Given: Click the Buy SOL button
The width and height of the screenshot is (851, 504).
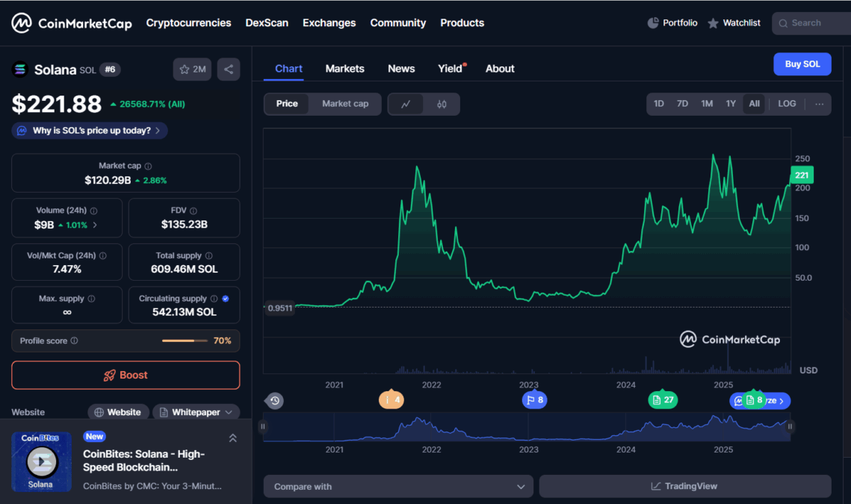Looking at the screenshot, I should (x=802, y=64).
